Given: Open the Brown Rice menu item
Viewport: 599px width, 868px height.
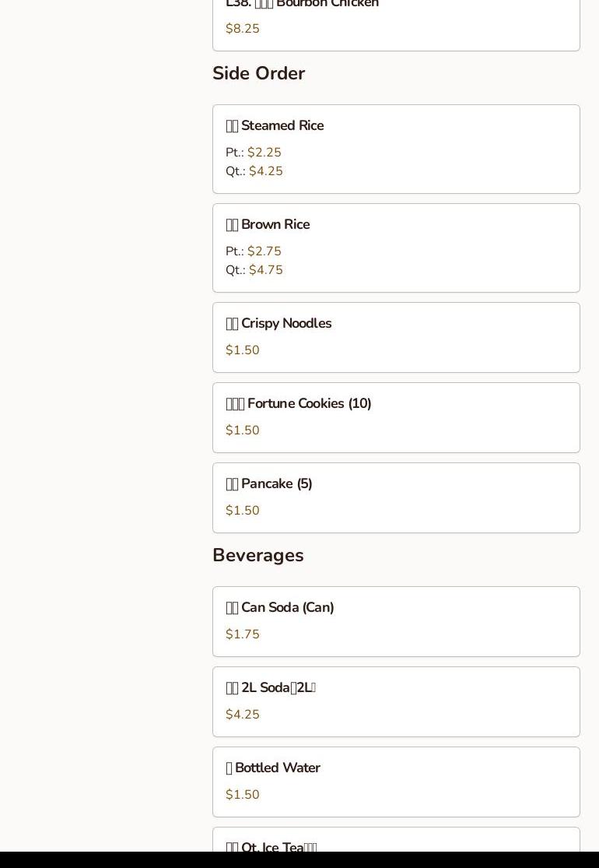Looking at the screenshot, I should click(x=275, y=225).
